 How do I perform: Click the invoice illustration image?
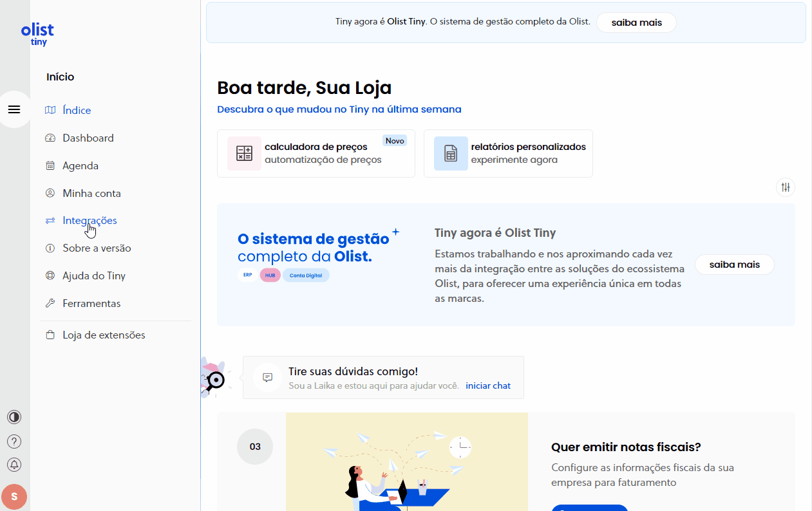click(407, 461)
